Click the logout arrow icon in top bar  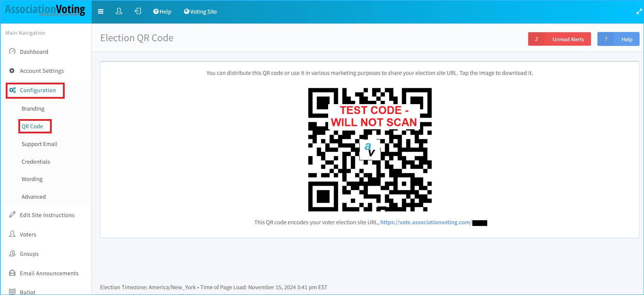(x=138, y=11)
